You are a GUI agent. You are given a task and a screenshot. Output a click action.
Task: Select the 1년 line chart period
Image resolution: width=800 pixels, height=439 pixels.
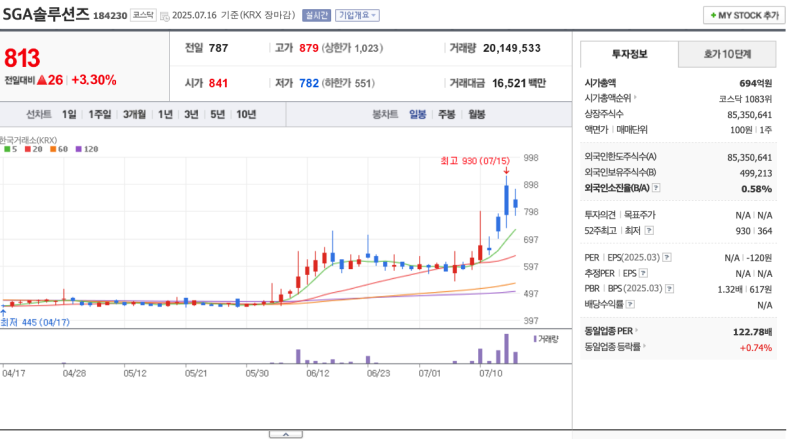(x=165, y=114)
